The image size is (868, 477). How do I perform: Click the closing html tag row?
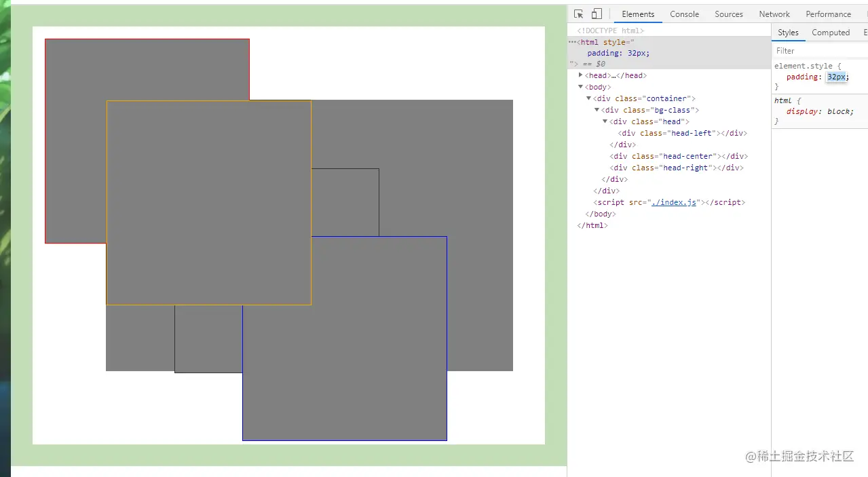tap(592, 225)
